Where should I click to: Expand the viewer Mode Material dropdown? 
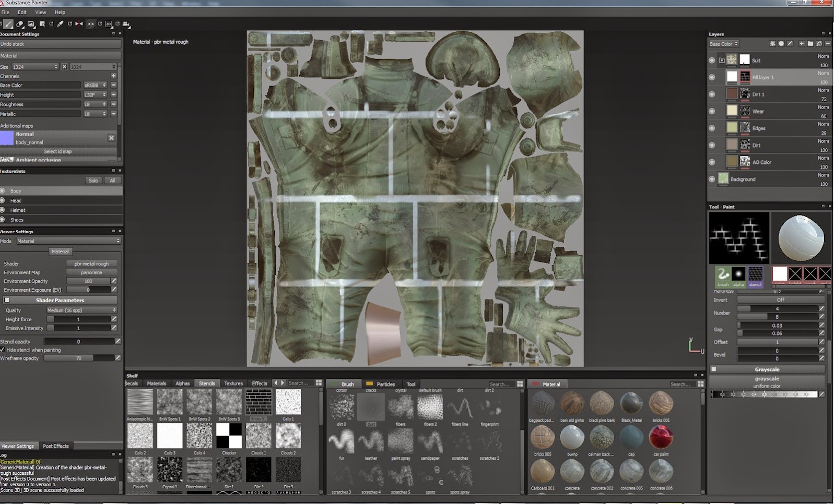tap(68, 241)
